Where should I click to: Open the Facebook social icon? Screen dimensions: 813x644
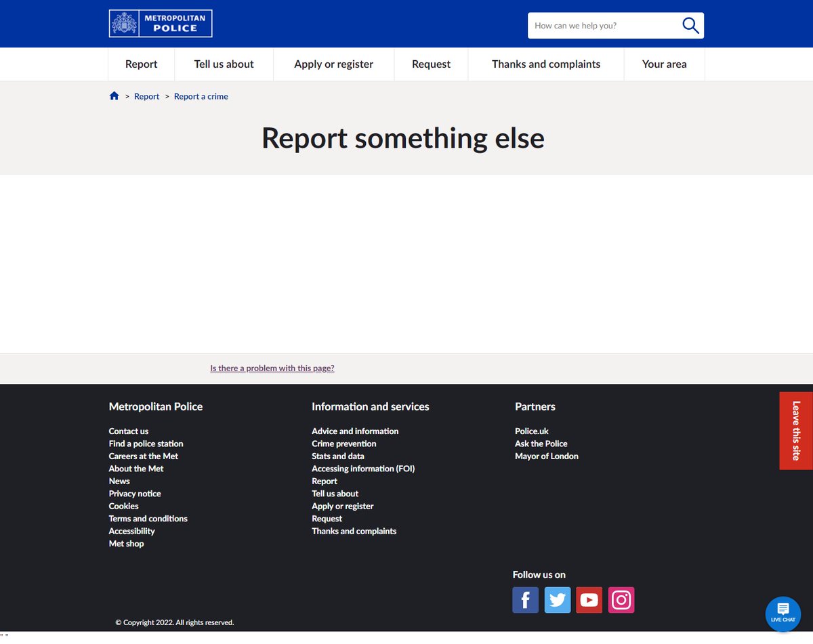click(526, 600)
